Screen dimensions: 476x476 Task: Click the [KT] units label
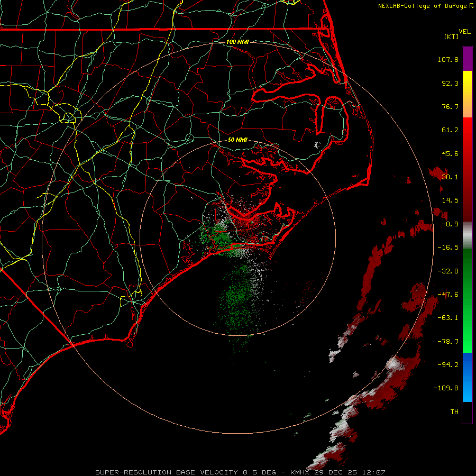coord(451,36)
